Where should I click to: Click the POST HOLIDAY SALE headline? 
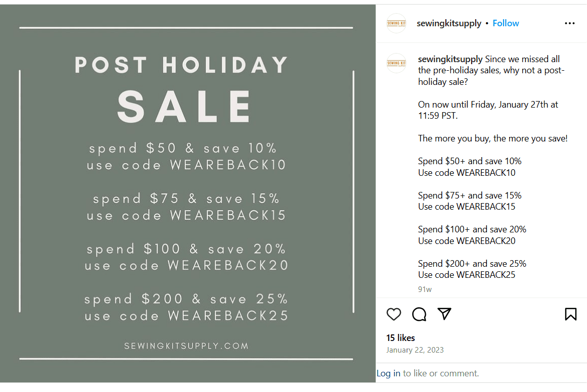pyautogui.click(x=183, y=83)
